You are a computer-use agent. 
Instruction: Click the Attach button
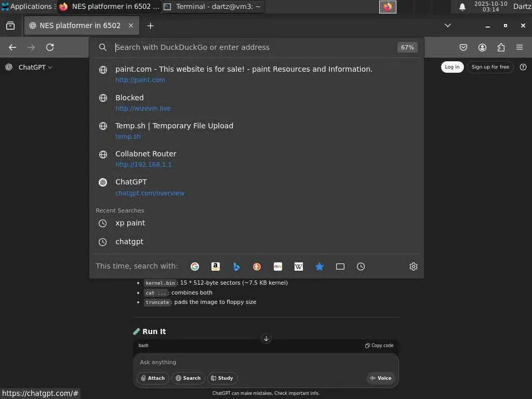click(153, 378)
